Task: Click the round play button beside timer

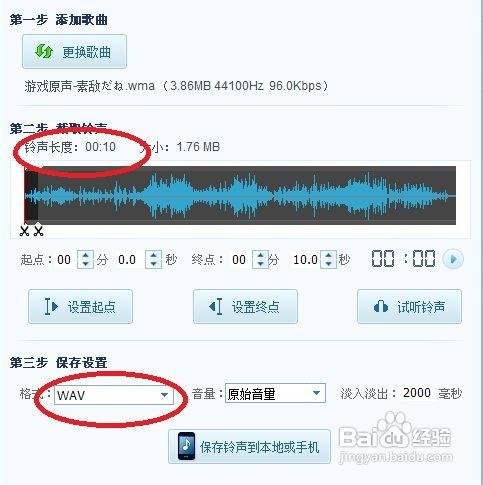Action: coord(453,259)
